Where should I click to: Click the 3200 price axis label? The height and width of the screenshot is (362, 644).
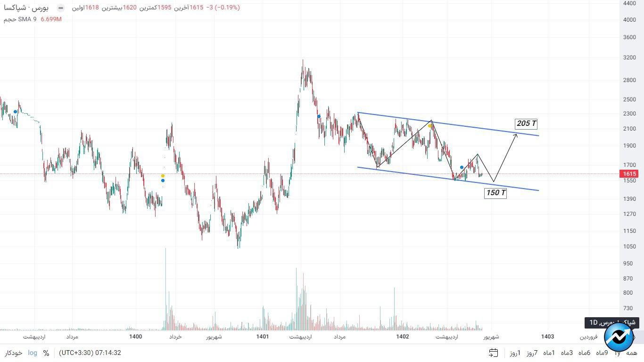[x=629, y=58]
